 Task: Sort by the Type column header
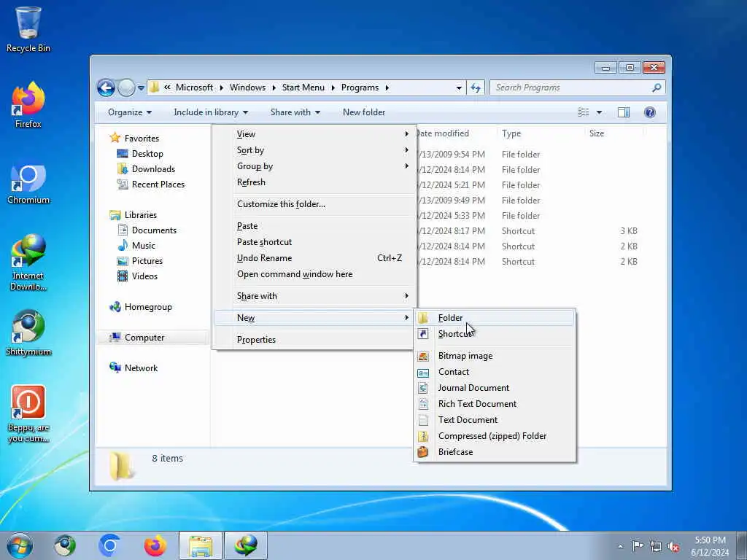click(541, 134)
